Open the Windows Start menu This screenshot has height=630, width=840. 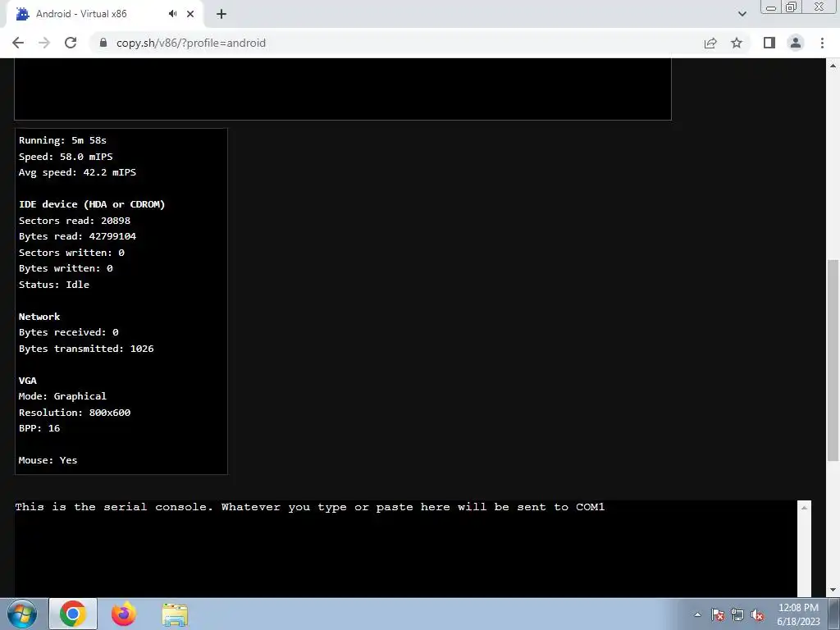coord(22,614)
